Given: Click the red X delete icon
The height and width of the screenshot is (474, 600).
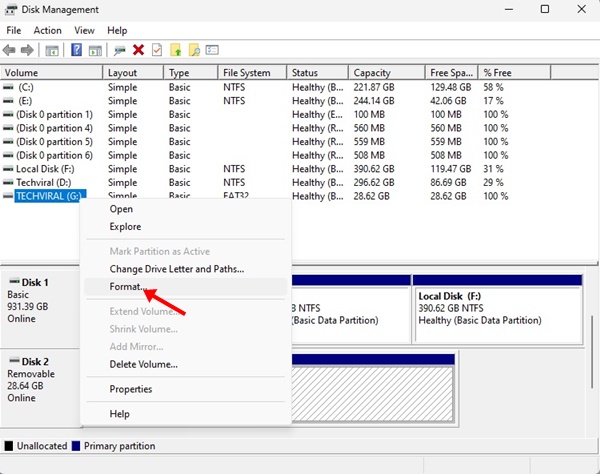Looking at the screenshot, I should click(x=138, y=50).
